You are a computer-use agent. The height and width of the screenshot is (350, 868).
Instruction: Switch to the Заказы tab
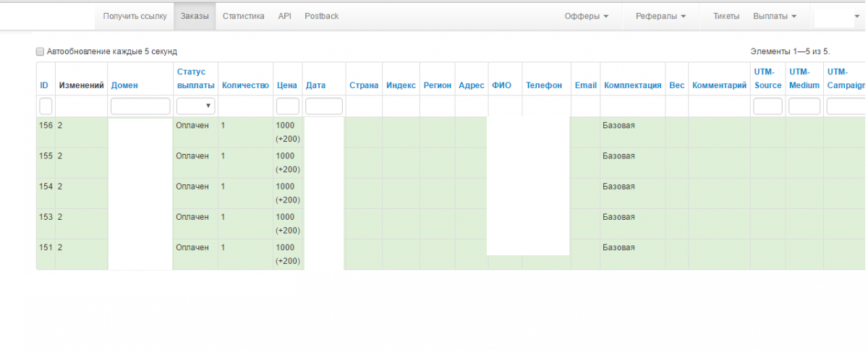[195, 16]
